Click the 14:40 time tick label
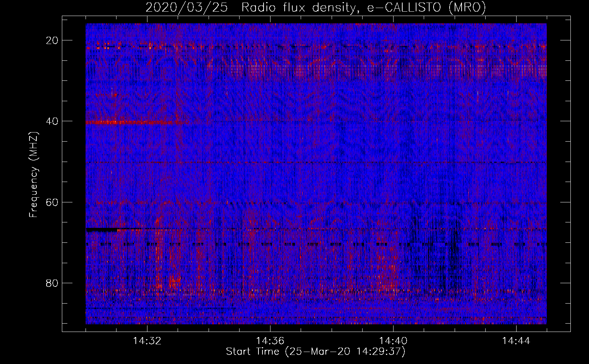The height and width of the screenshot is (364, 589). (393, 341)
